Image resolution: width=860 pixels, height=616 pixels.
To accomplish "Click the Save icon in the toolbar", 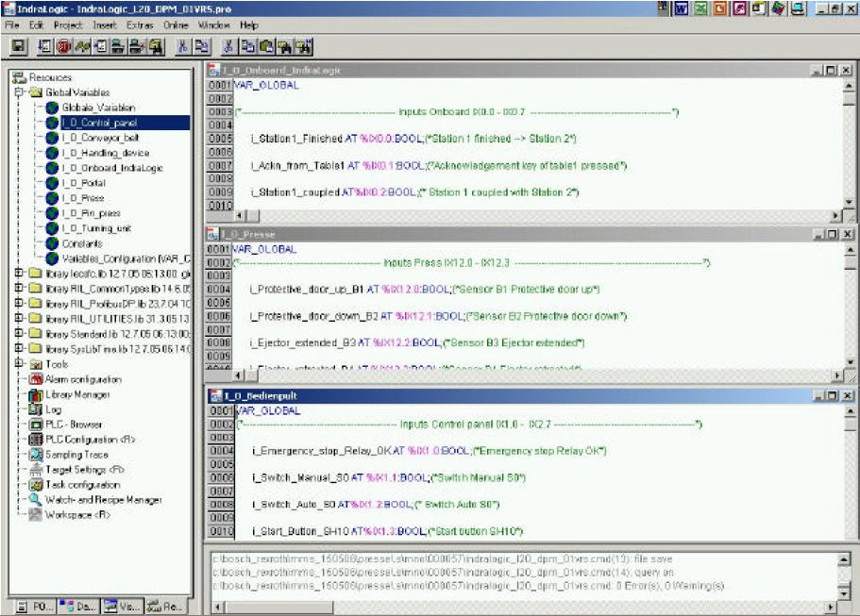I will pyautogui.click(x=18, y=46).
